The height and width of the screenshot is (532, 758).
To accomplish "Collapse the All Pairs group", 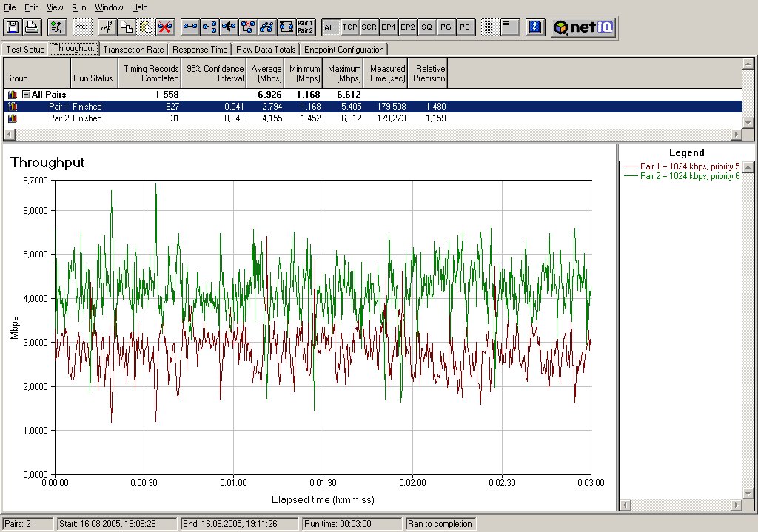I will pos(26,95).
